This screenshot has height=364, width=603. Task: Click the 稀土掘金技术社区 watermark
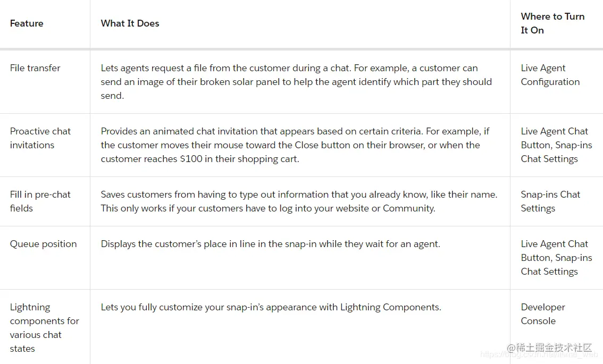coord(549,348)
